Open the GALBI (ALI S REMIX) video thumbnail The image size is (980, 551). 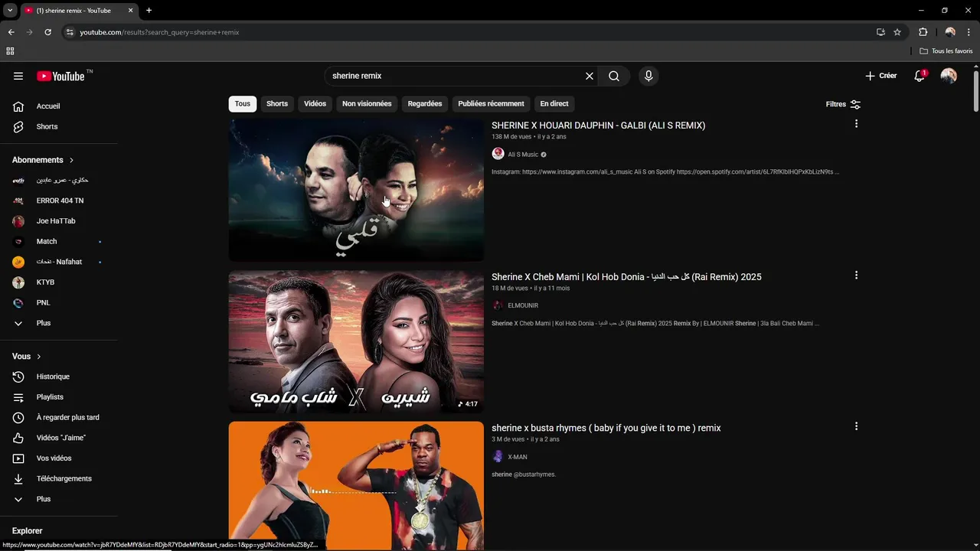[x=356, y=190]
